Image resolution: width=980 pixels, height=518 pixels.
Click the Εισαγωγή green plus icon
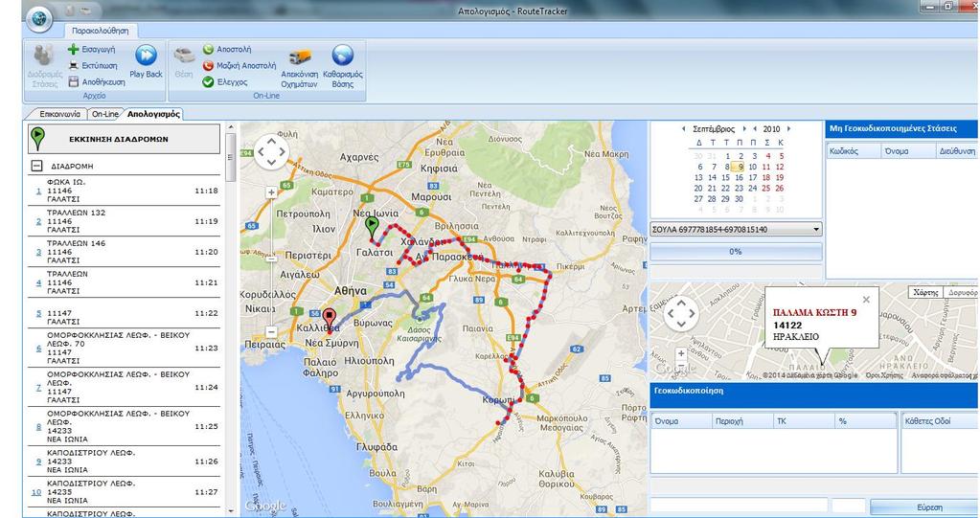click(x=73, y=50)
